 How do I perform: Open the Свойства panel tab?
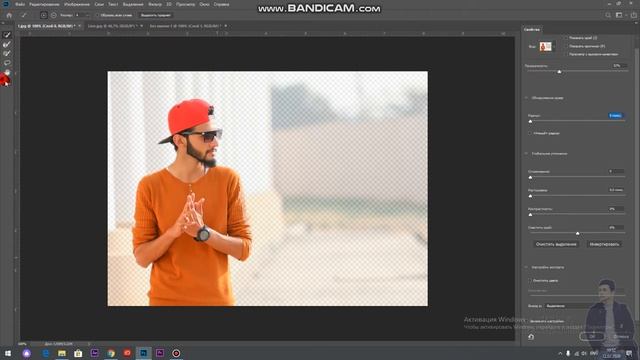[x=531, y=29]
